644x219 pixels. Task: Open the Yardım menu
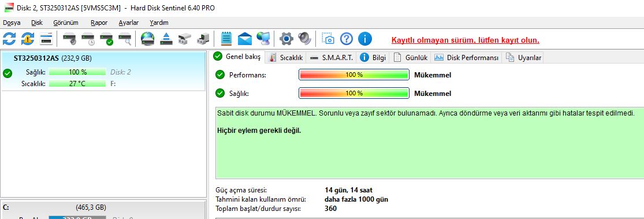[159, 23]
